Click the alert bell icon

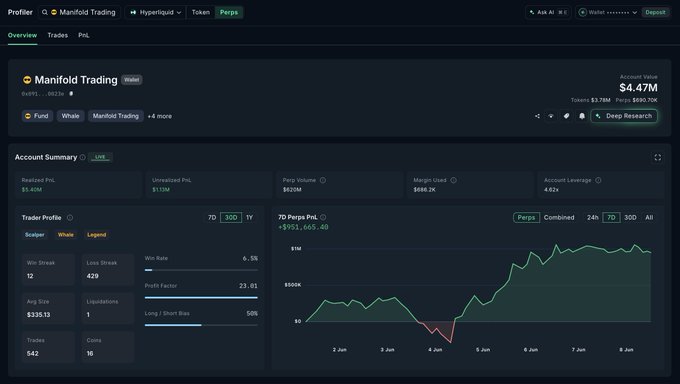[x=582, y=116]
